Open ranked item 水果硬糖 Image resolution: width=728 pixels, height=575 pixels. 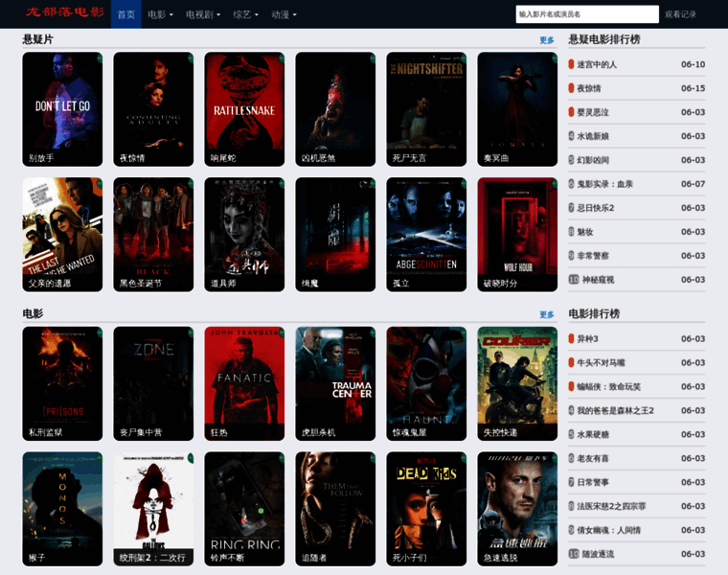(x=593, y=435)
